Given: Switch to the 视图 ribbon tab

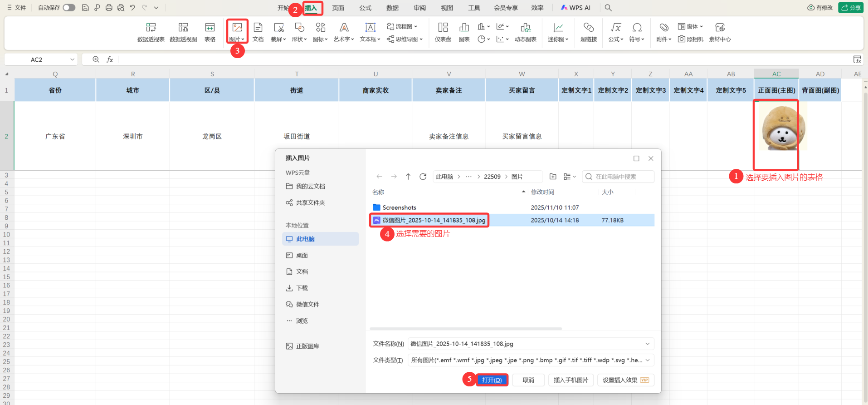Looking at the screenshot, I should (x=447, y=8).
